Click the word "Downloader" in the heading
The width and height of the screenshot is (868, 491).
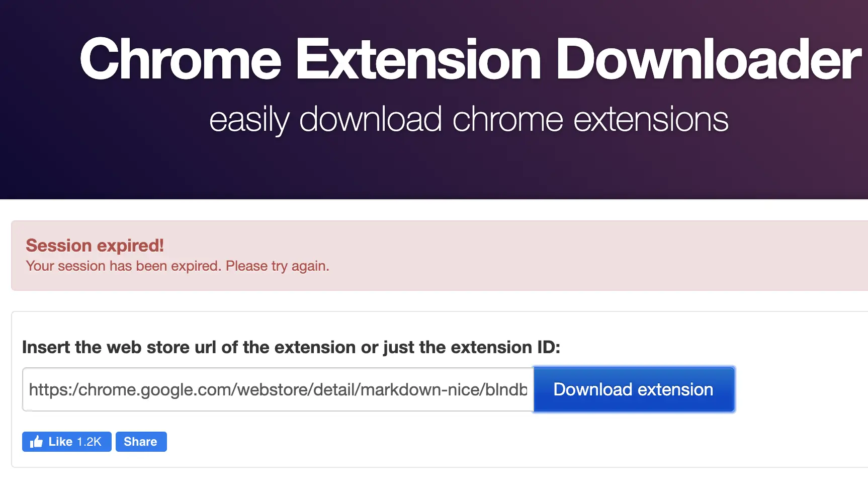[x=708, y=59]
